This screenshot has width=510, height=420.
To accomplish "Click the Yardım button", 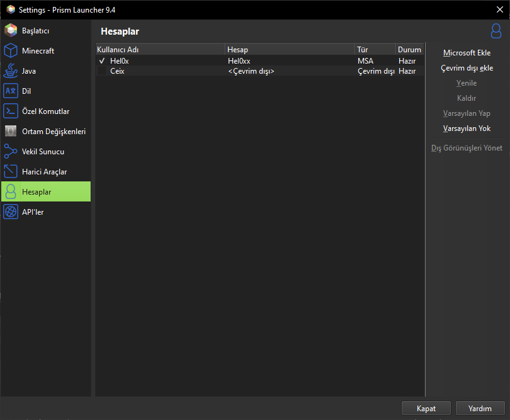I will click(x=480, y=408).
